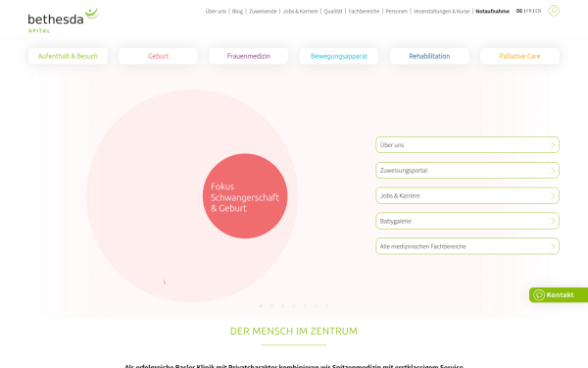
Task: Open Aufenthalt & Besuch main menu
Action: click(68, 56)
